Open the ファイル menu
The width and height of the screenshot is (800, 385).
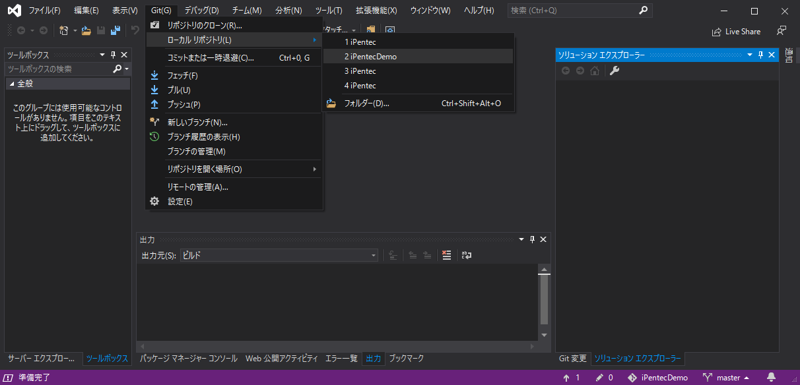pyautogui.click(x=44, y=10)
